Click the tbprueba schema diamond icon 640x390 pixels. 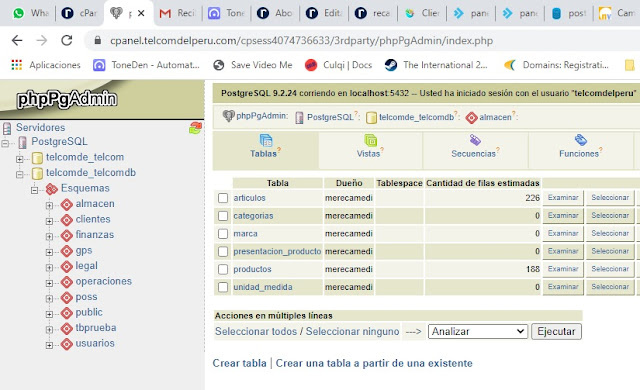click(67, 328)
